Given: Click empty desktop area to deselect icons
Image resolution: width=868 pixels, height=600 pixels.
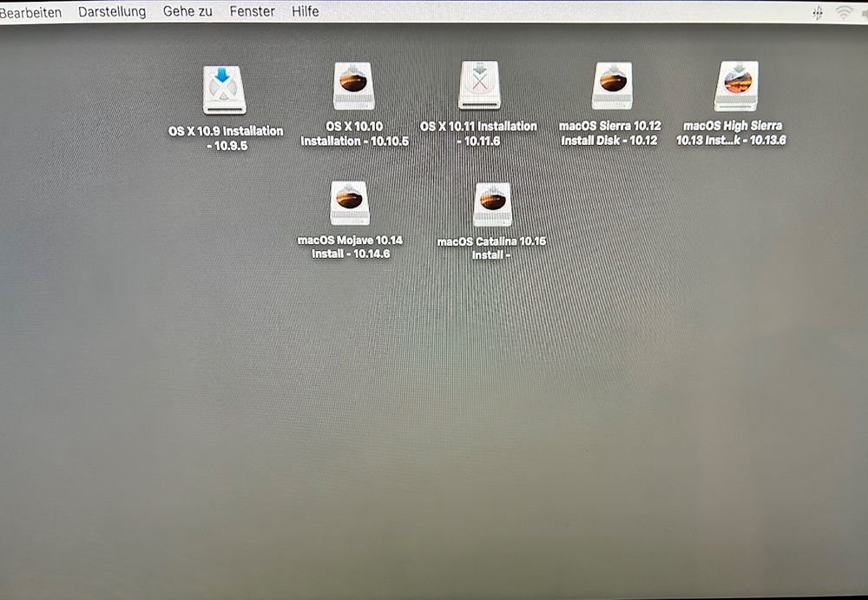Looking at the screenshot, I should pos(434,417).
